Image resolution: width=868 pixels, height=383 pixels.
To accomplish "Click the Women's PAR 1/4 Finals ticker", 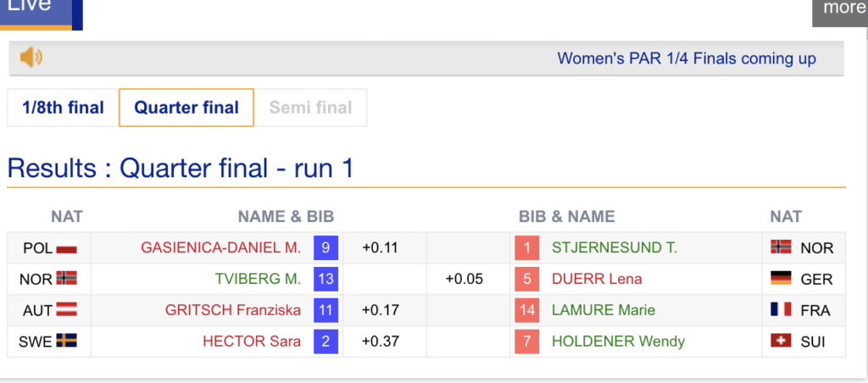I will pyautogui.click(x=687, y=58).
